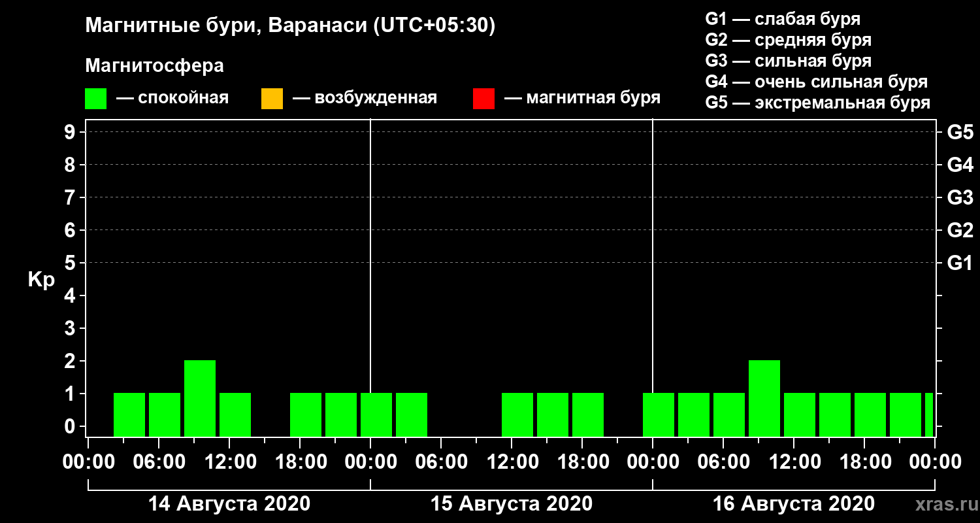Click the Kp axis value '0'
The image size is (980, 523).
tap(71, 426)
